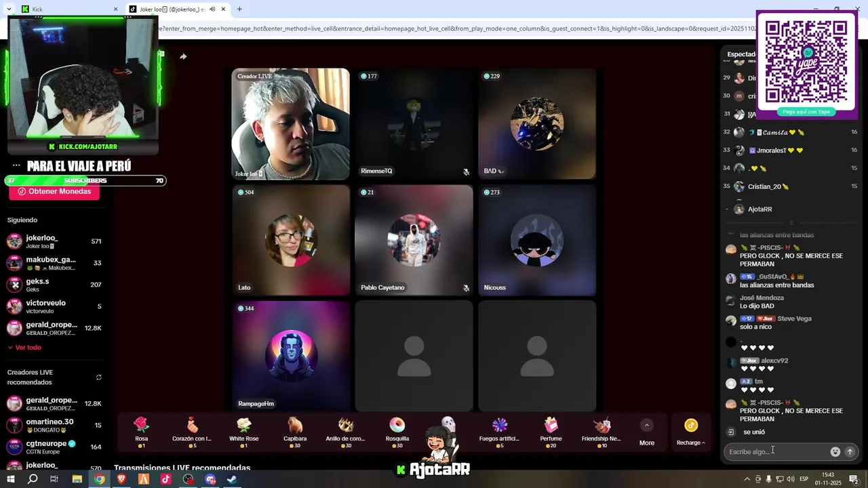Screen dimensions: 868x488
Task: Click the share arrow icon above stream
Action: point(183,56)
